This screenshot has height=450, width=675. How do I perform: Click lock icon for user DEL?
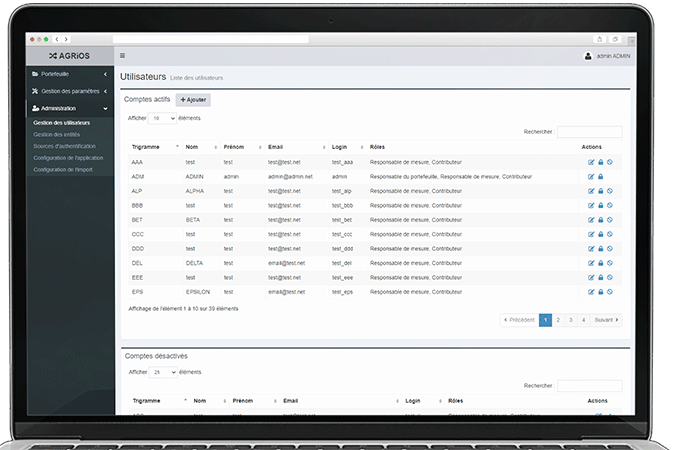pos(601,263)
